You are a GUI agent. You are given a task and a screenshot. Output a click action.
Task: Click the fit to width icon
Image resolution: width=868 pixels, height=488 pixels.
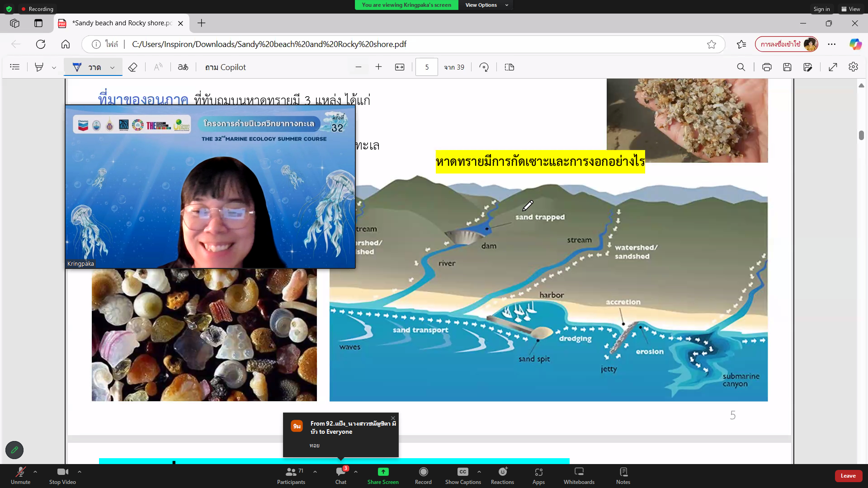pyautogui.click(x=400, y=67)
